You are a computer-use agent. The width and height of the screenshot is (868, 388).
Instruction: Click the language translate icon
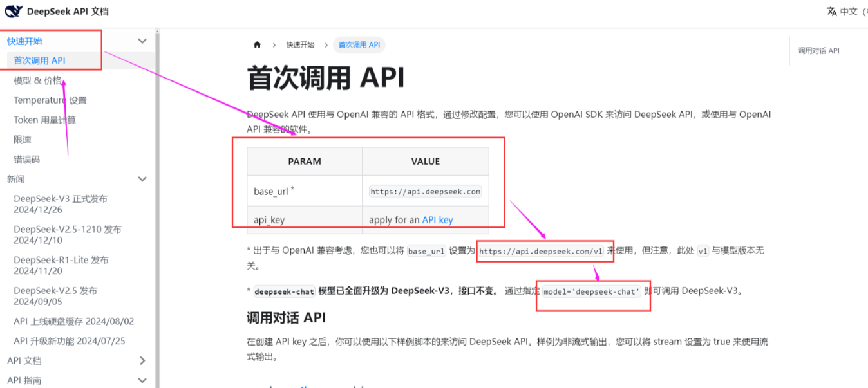click(x=832, y=12)
